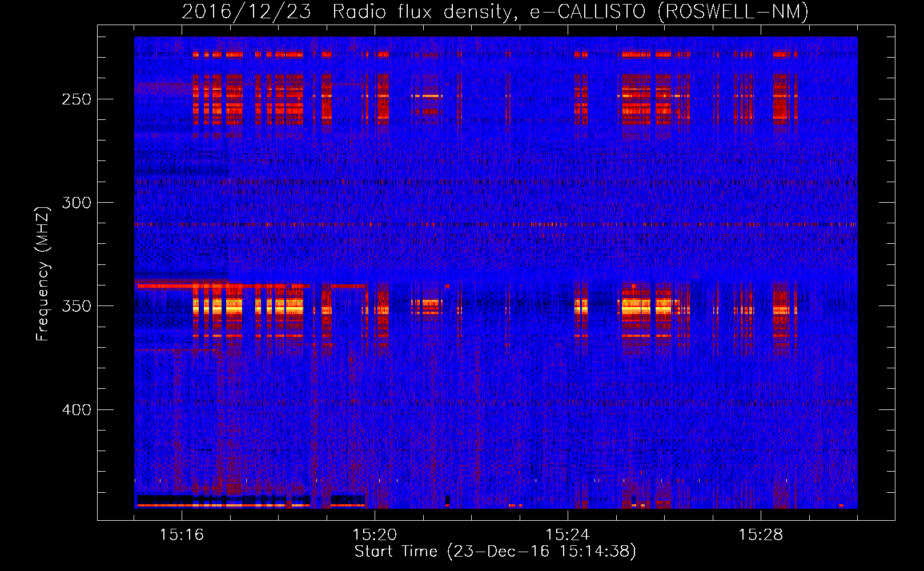Click the 300 frequency tick label
The width and height of the screenshot is (924, 571).
tap(77, 203)
